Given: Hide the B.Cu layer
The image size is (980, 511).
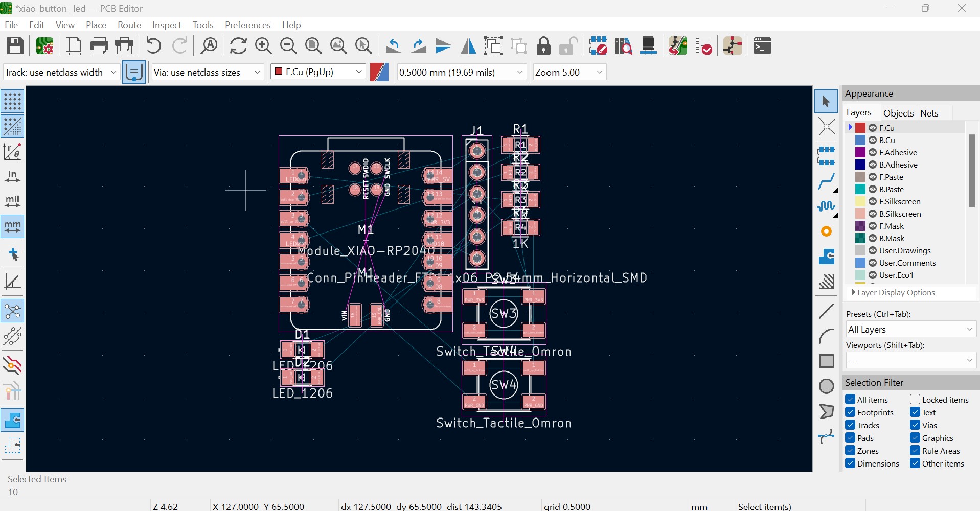Looking at the screenshot, I should click(873, 140).
